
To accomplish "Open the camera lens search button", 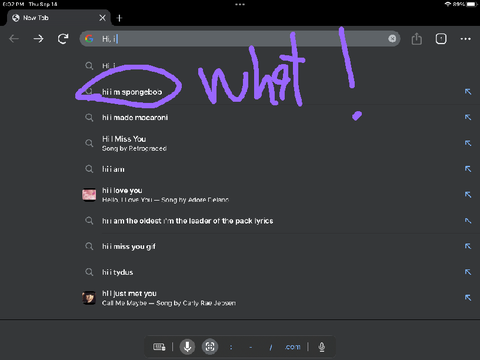I will click(210, 347).
